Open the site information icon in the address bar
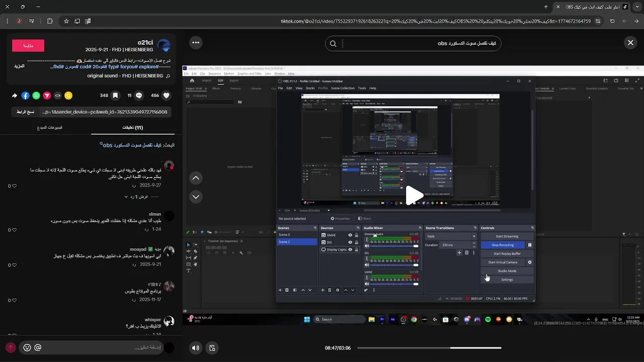This screenshot has width=644, height=362. [x=598, y=21]
